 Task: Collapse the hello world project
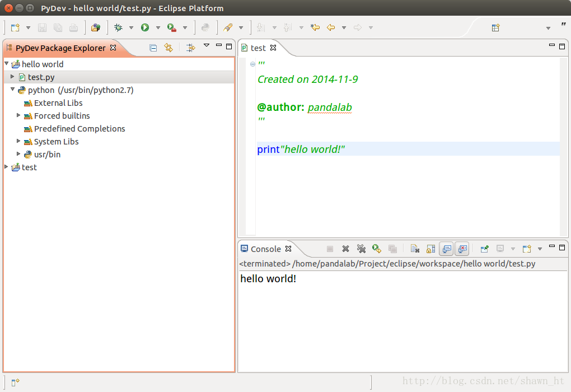click(x=6, y=63)
